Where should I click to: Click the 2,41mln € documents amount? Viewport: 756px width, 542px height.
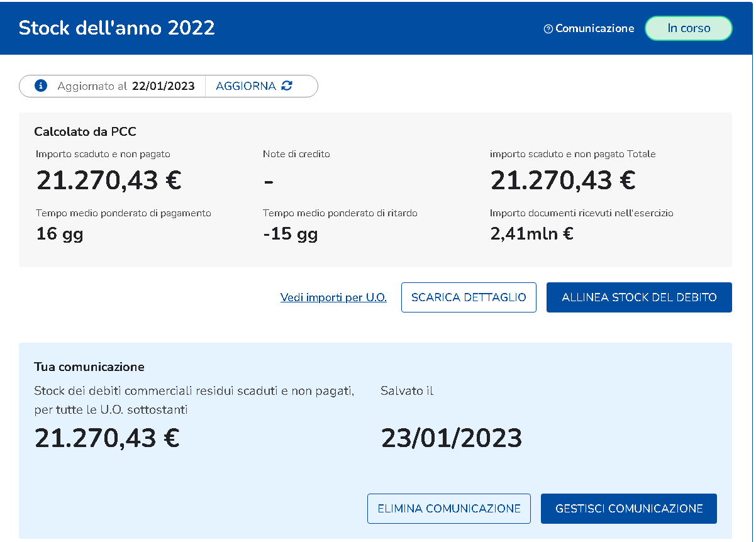pos(531,234)
